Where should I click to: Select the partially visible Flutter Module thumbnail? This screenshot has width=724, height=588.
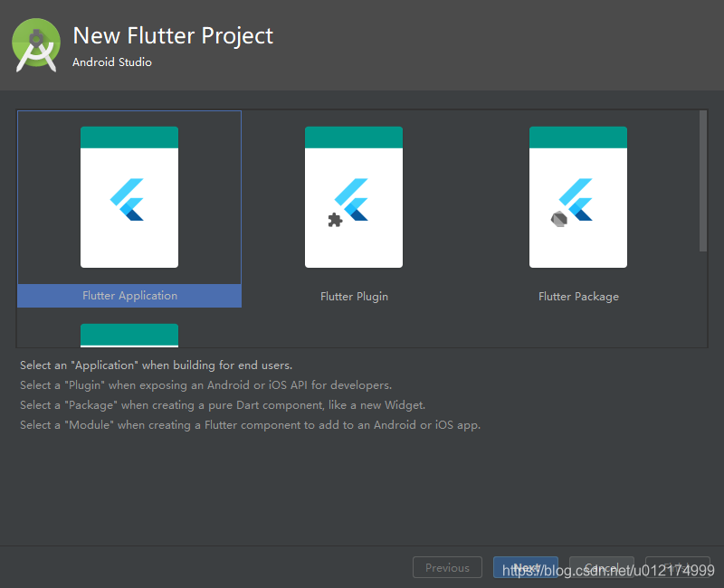click(x=129, y=335)
